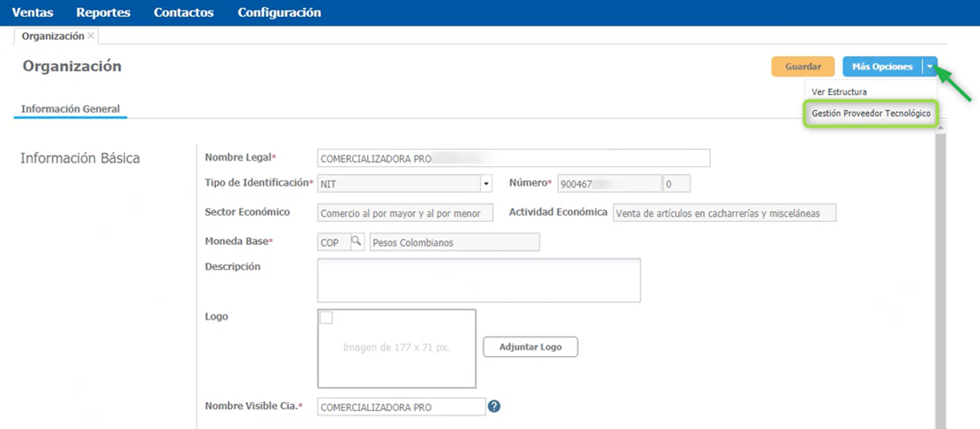980x429 pixels.
Task: Click the Actividad Económica field
Action: (x=724, y=213)
